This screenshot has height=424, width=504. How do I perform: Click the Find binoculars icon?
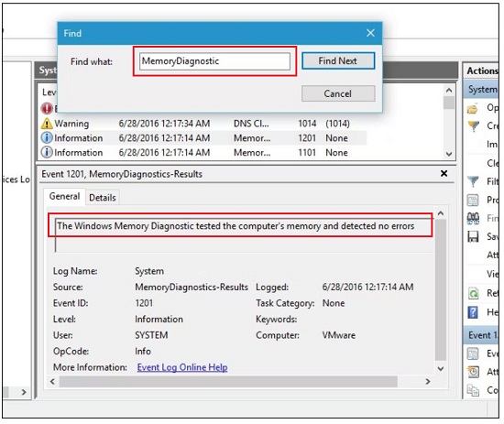(473, 218)
